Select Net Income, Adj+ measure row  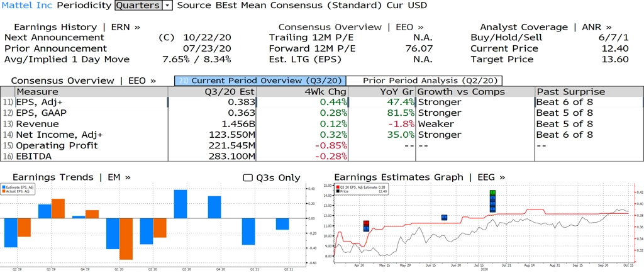(322, 135)
